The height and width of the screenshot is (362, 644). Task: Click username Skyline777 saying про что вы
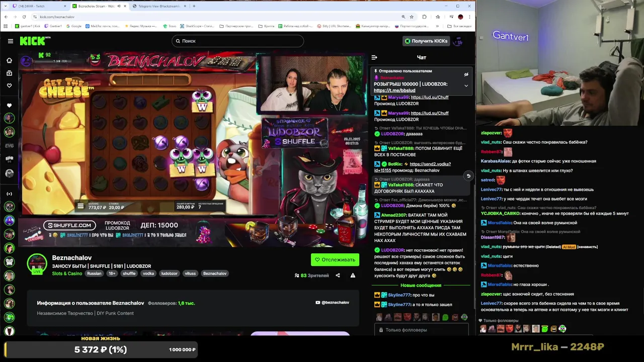click(x=399, y=295)
